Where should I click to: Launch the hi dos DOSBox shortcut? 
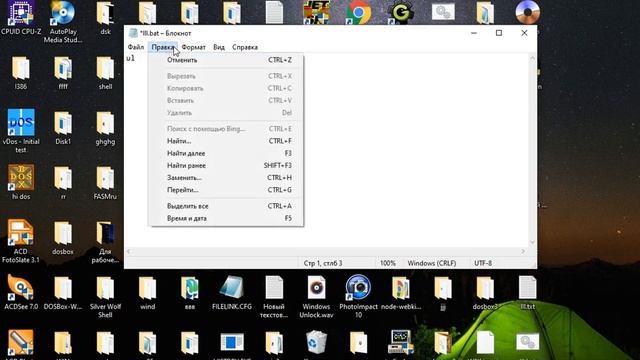coord(21,182)
